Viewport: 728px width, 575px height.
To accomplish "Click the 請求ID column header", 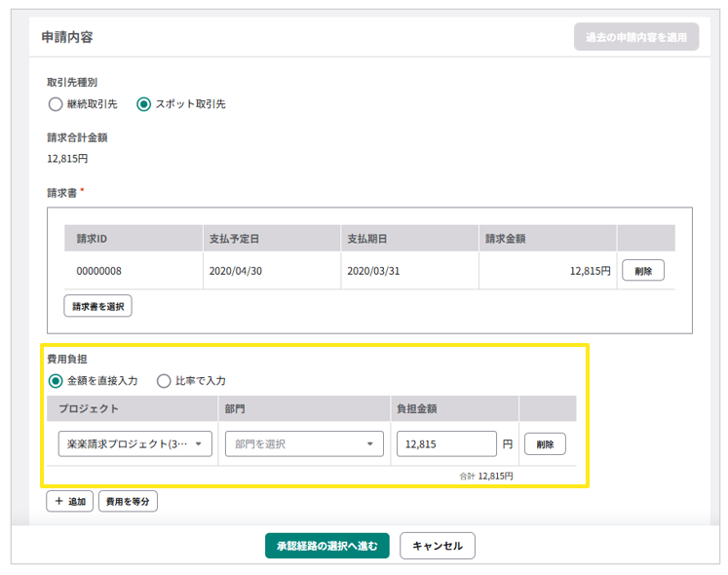I will 95,239.
